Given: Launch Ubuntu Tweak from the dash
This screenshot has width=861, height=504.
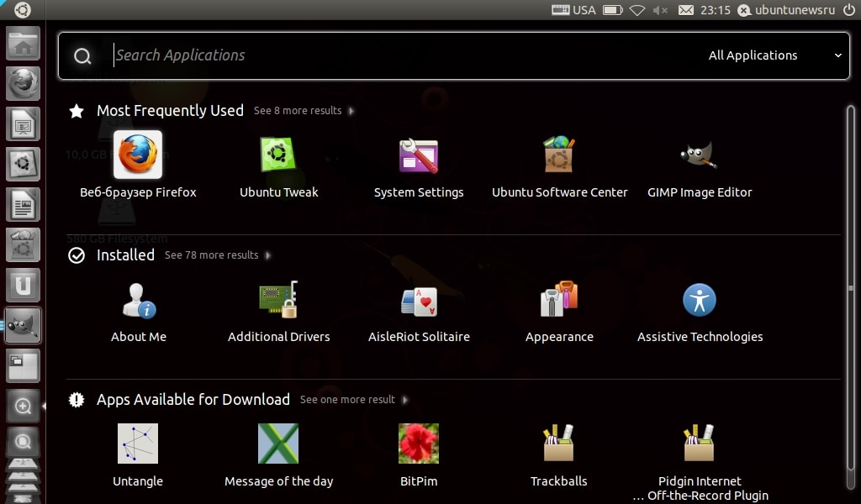Looking at the screenshot, I should tap(278, 164).
